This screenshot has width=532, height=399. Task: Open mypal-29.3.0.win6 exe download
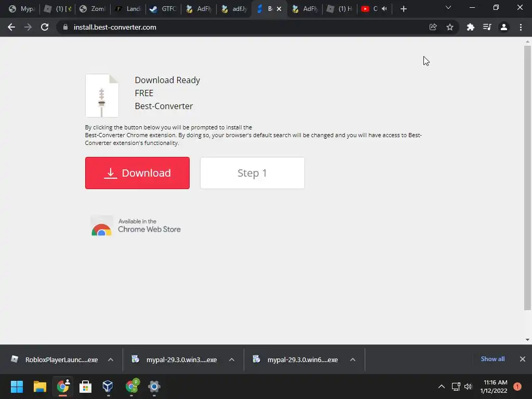296,360
